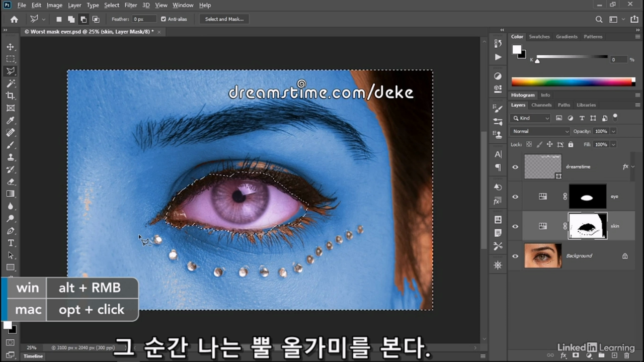644x362 pixels.
Task: Select the Crop tool
Action: point(11,96)
